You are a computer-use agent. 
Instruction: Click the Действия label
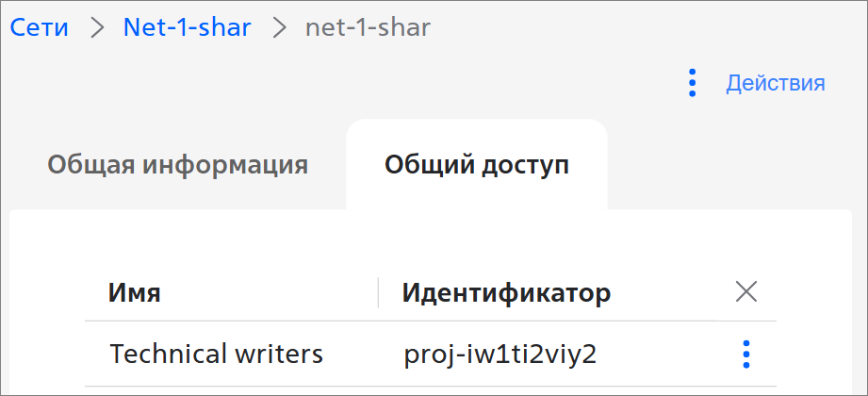(x=776, y=83)
